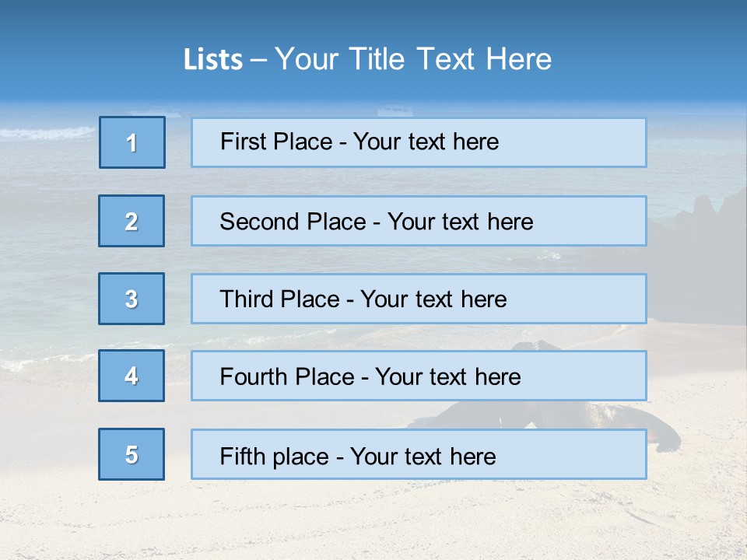Image resolution: width=747 pixels, height=560 pixels.
Task: Select the number 2 box
Action: point(132,221)
